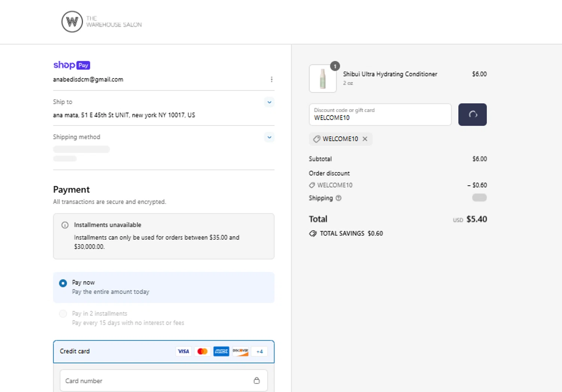This screenshot has width=562, height=392.
Task: Click the total amount $5.40
Action: coord(477,219)
